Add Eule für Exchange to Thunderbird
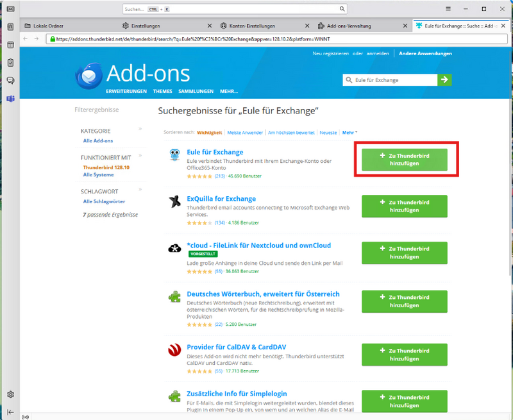Viewport: 513px width, 420px height. 405,160
